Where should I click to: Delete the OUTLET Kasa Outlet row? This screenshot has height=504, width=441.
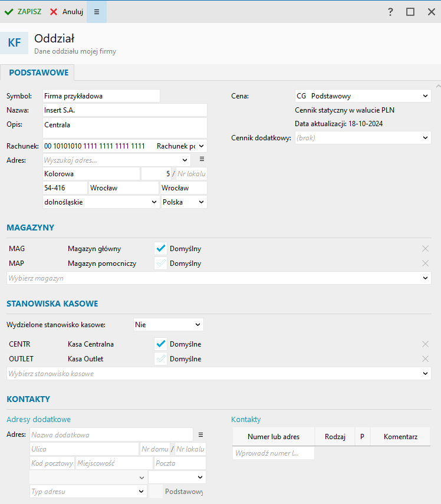tap(425, 359)
